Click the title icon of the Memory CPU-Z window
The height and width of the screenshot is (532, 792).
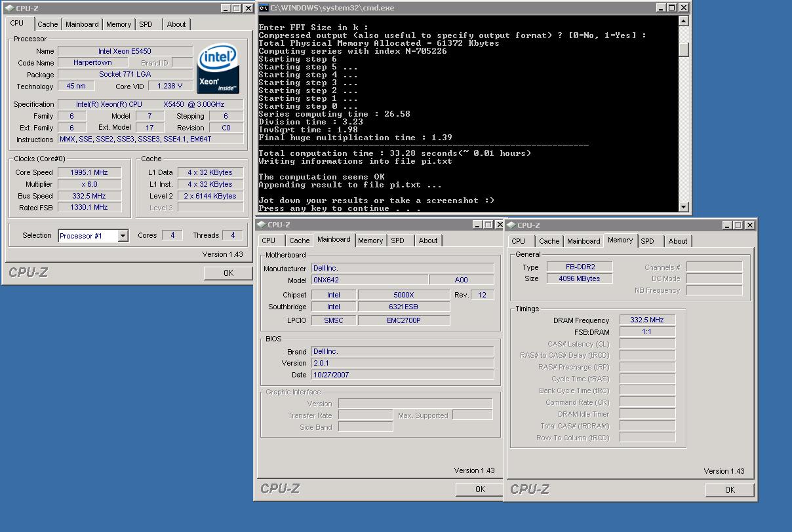tap(511, 225)
